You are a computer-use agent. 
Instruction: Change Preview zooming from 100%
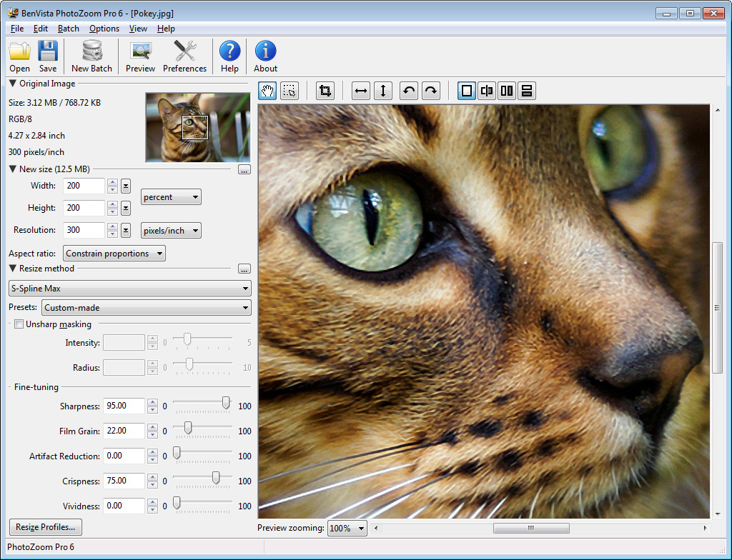pyautogui.click(x=347, y=529)
